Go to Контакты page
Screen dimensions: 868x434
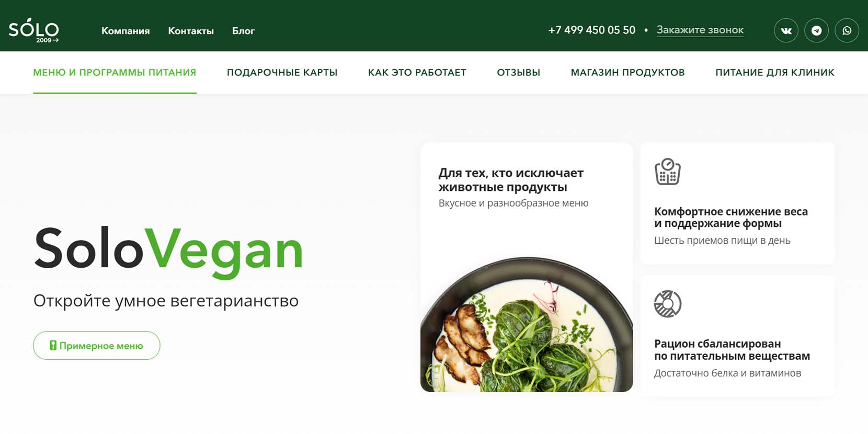click(191, 31)
